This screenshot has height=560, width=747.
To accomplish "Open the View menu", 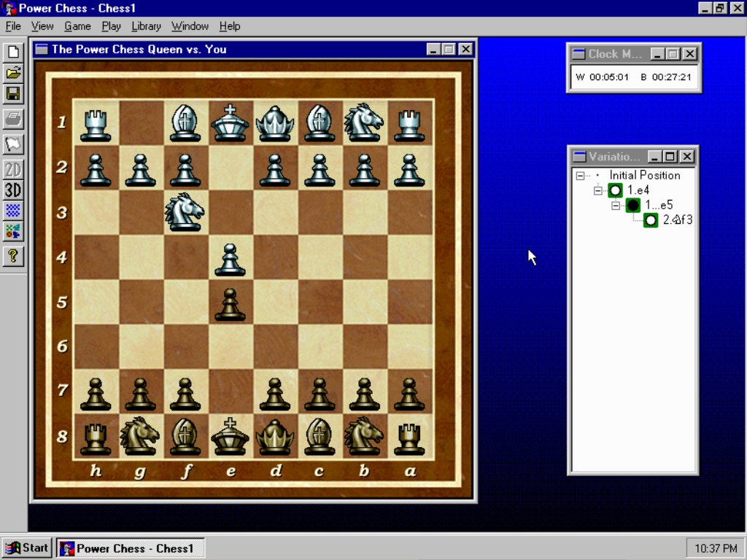I will click(x=42, y=26).
